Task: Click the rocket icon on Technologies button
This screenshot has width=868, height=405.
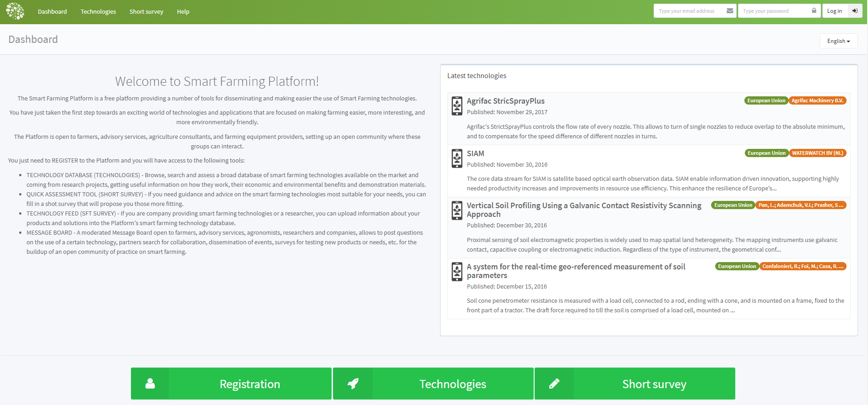Action: coord(353,384)
